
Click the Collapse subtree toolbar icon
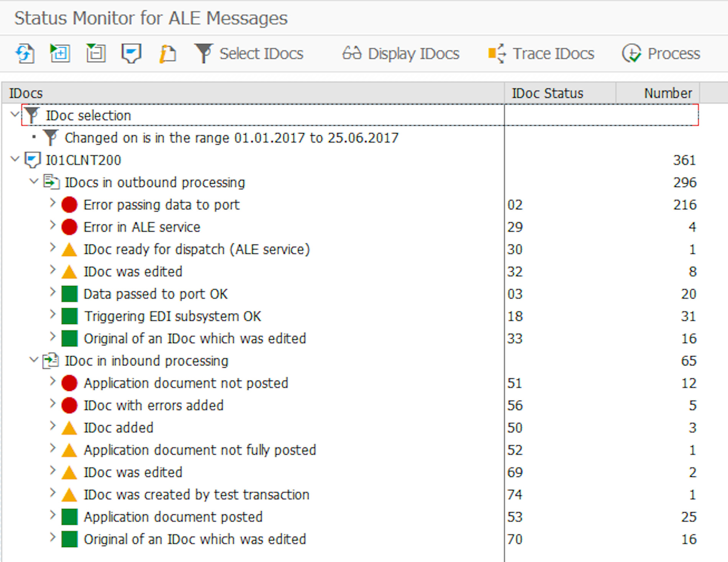95,53
